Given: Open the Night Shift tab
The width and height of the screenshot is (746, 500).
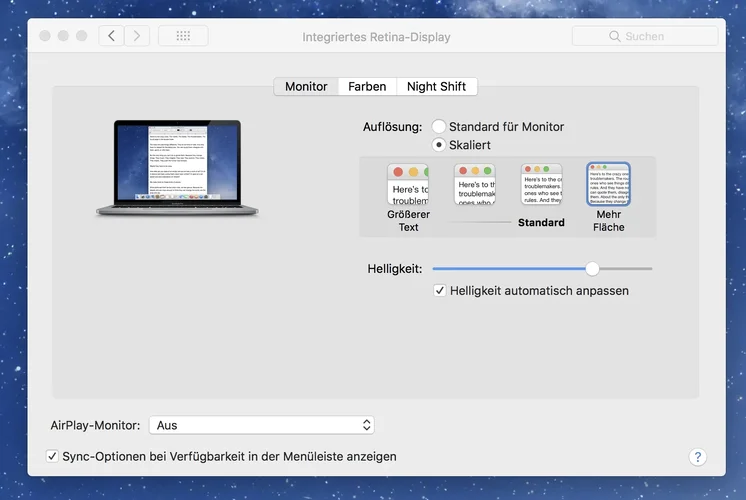Looking at the screenshot, I should [x=436, y=87].
